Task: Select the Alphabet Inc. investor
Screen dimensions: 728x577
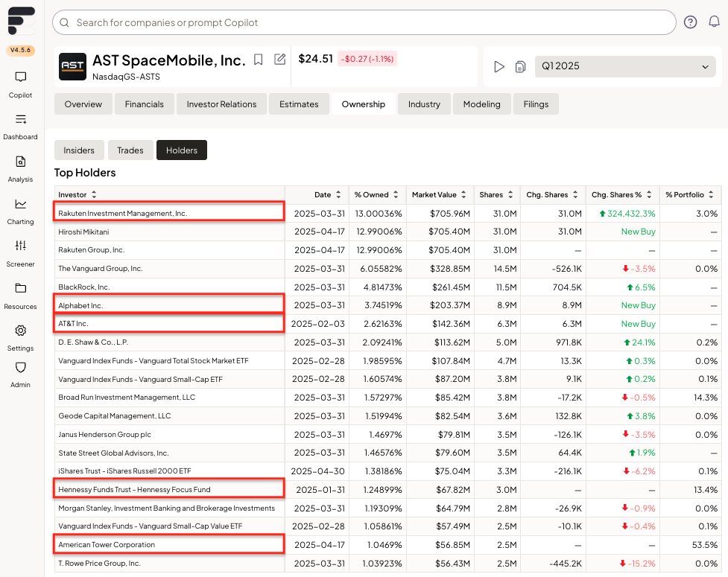Action: pos(80,306)
